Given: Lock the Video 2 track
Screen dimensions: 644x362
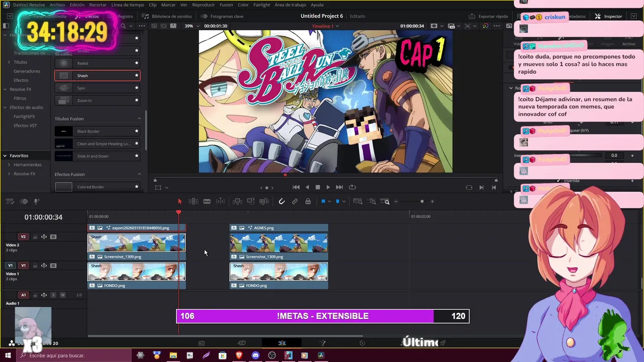Looking at the screenshot, I should coord(35,237).
